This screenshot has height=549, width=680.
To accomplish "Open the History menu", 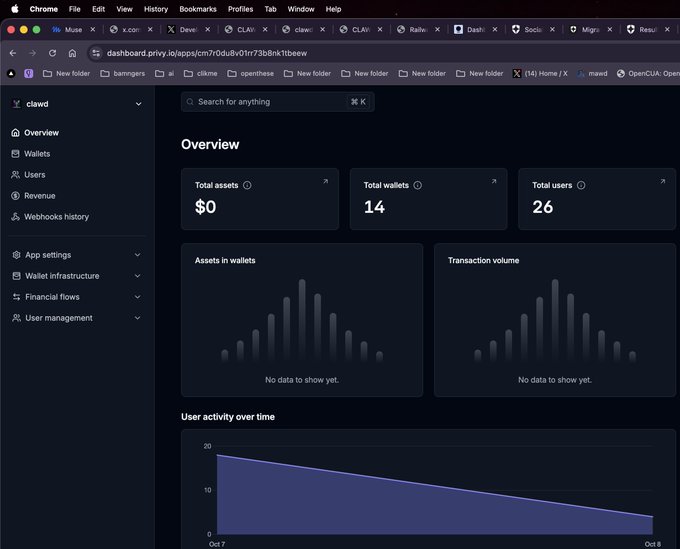I will (156, 9).
